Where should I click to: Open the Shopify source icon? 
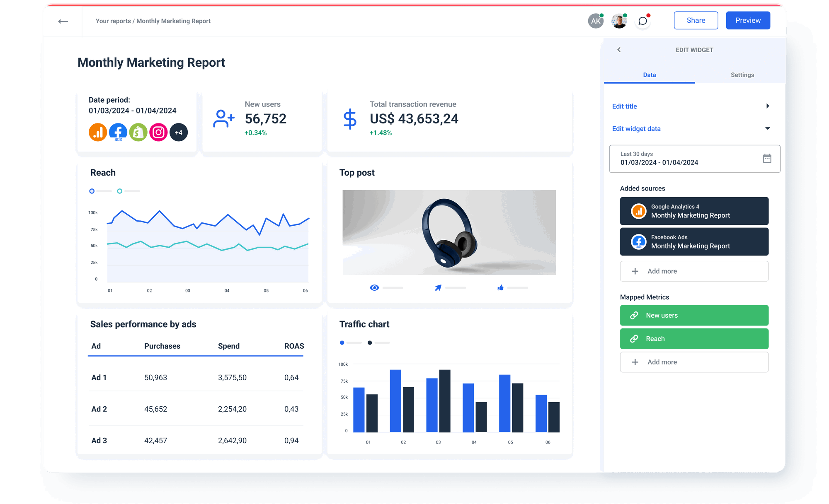[x=138, y=132]
